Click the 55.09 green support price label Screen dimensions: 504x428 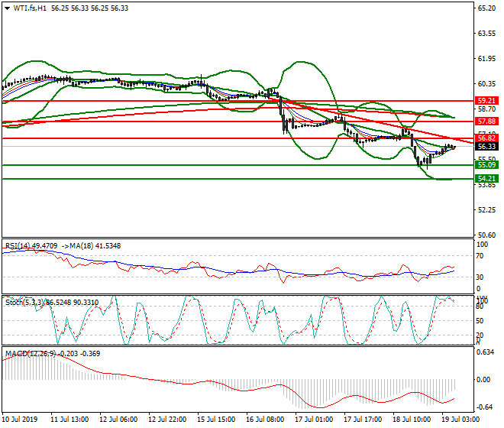[x=486, y=165]
